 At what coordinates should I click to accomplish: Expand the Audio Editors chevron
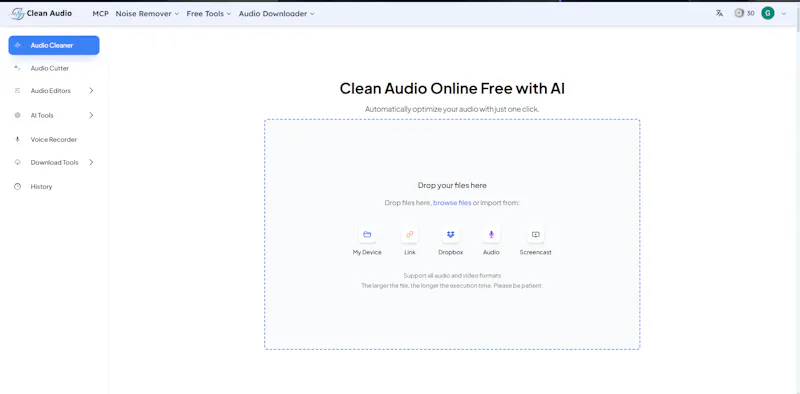coord(91,90)
